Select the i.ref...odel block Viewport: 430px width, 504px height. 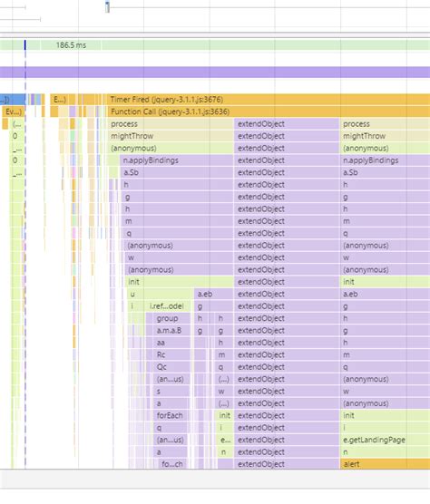(x=169, y=306)
